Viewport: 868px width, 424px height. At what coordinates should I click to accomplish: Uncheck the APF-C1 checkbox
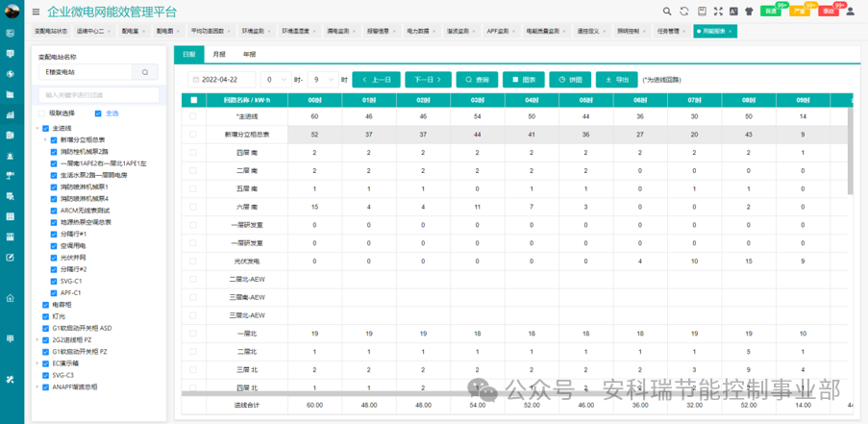54,293
